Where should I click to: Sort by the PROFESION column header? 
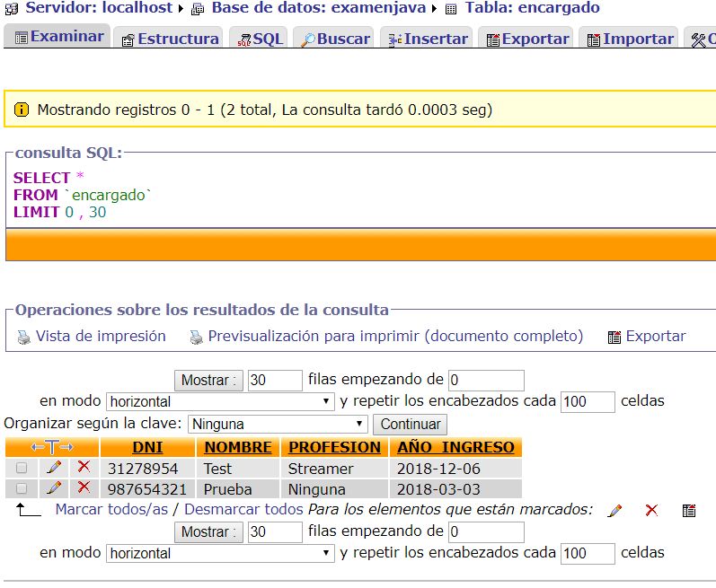(334, 447)
